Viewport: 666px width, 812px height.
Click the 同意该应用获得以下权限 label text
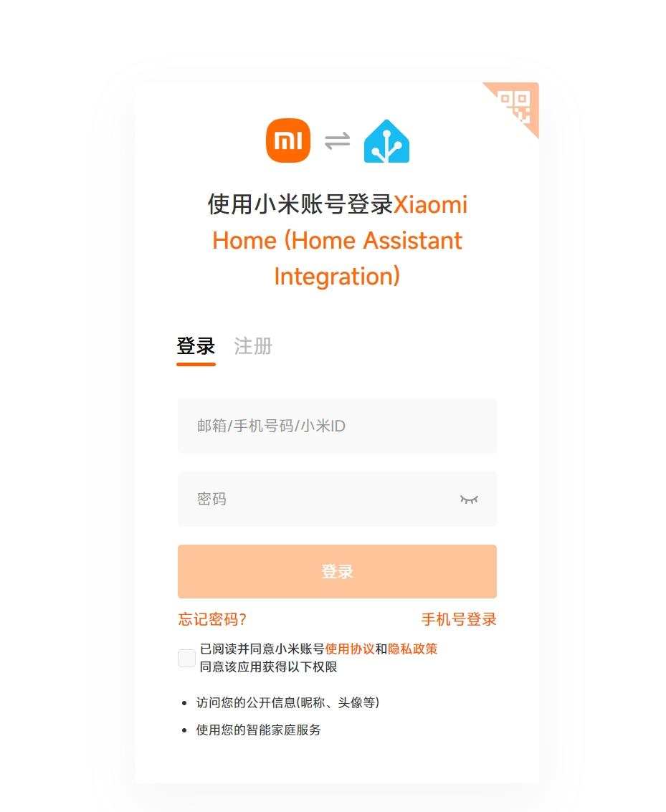(x=268, y=667)
